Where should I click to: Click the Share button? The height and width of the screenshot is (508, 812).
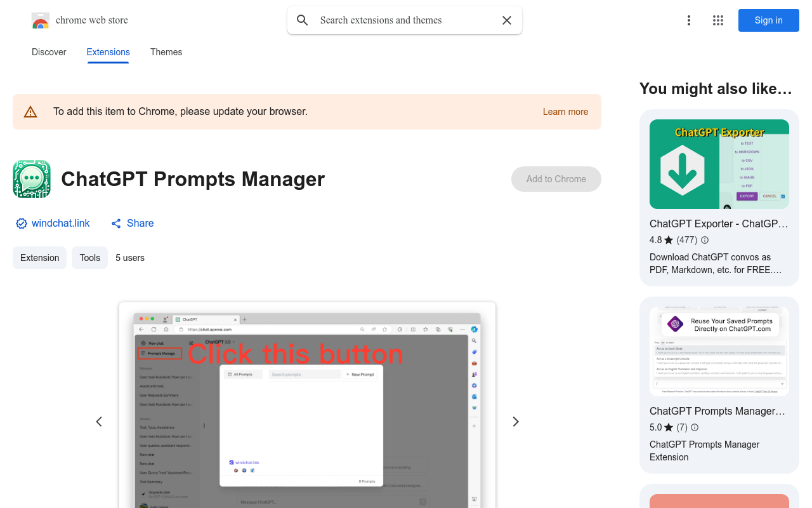tap(132, 224)
